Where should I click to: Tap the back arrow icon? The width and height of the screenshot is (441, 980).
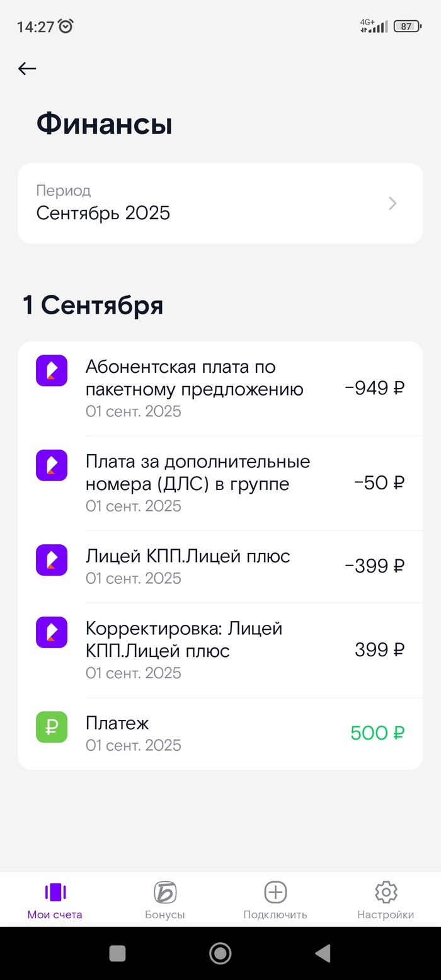[27, 69]
